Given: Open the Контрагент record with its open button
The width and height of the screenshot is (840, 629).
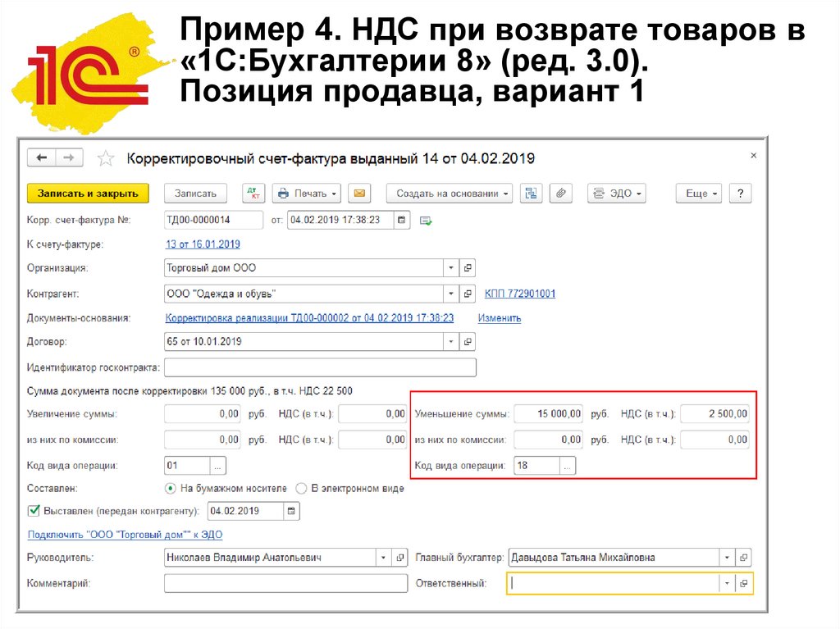Looking at the screenshot, I should [468, 294].
